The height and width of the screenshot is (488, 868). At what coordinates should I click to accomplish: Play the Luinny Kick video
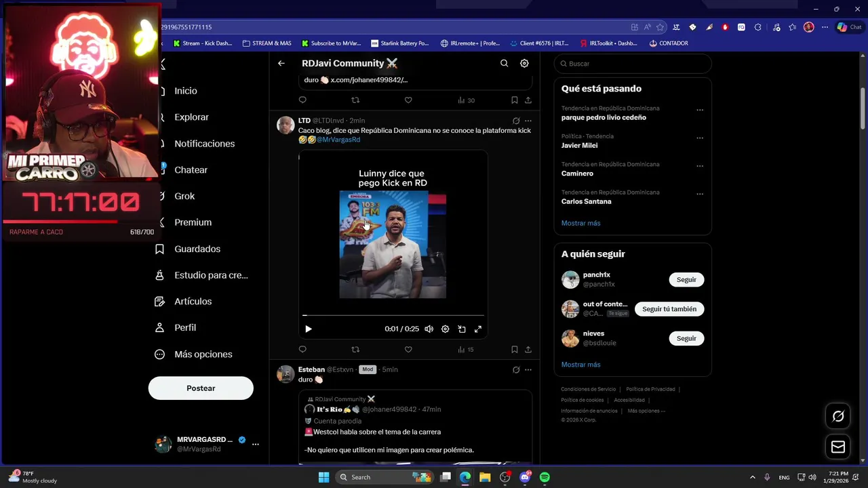(x=309, y=329)
